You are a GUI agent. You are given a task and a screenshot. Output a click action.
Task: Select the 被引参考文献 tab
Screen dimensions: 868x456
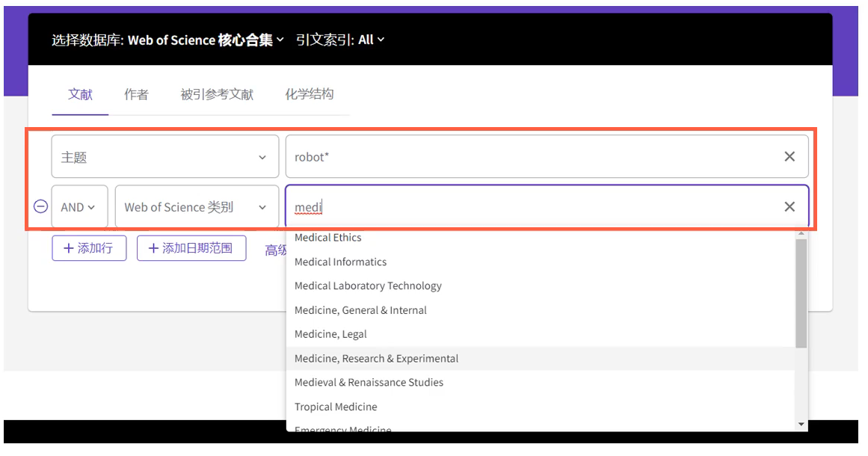click(x=217, y=94)
